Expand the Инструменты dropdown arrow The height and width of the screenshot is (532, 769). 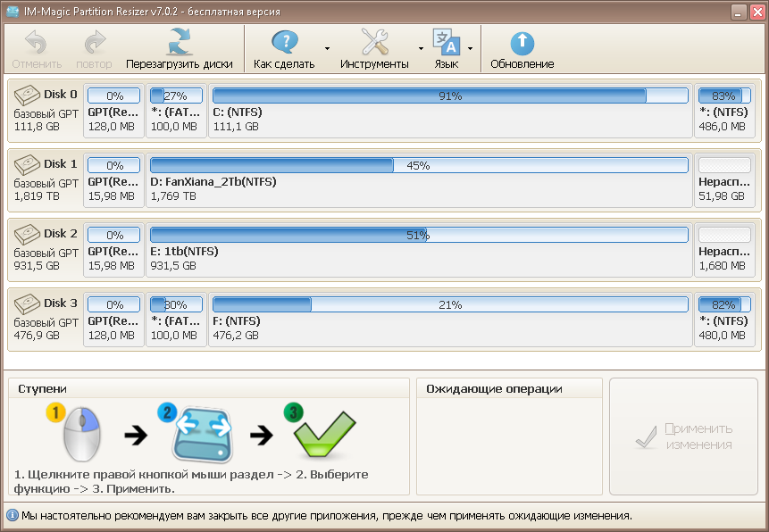(421, 48)
